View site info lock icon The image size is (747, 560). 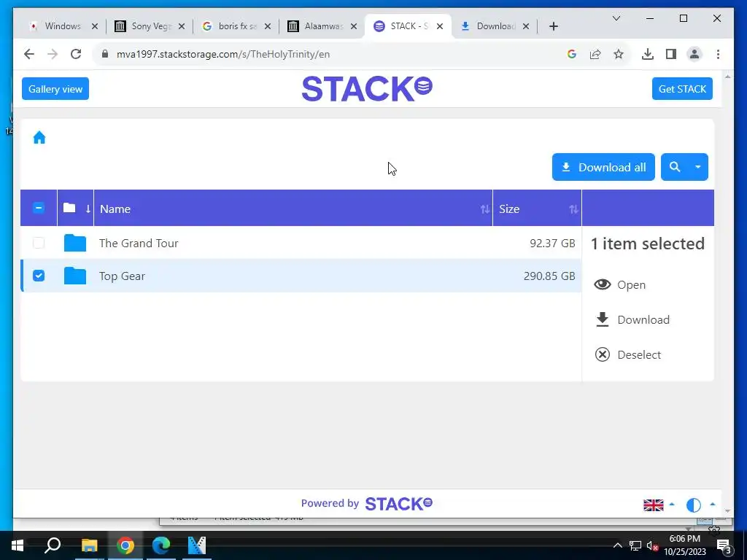tap(105, 54)
